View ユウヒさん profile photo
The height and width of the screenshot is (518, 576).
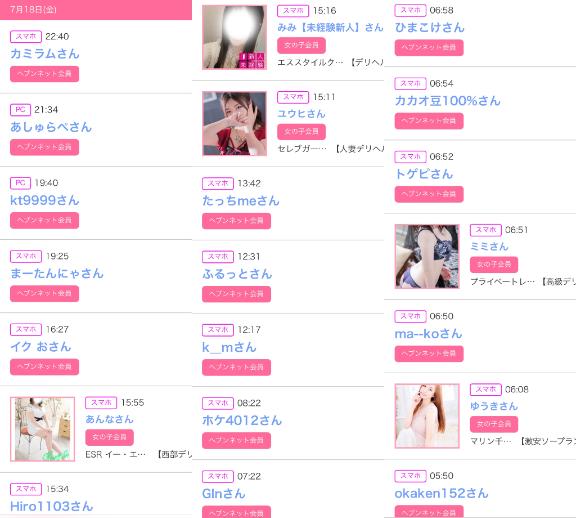click(x=234, y=123)
